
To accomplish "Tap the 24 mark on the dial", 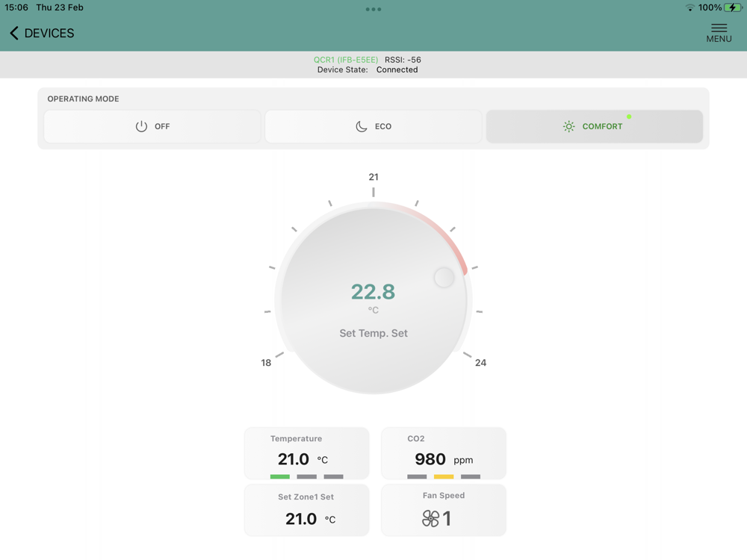I will click(x=480, y=363).
